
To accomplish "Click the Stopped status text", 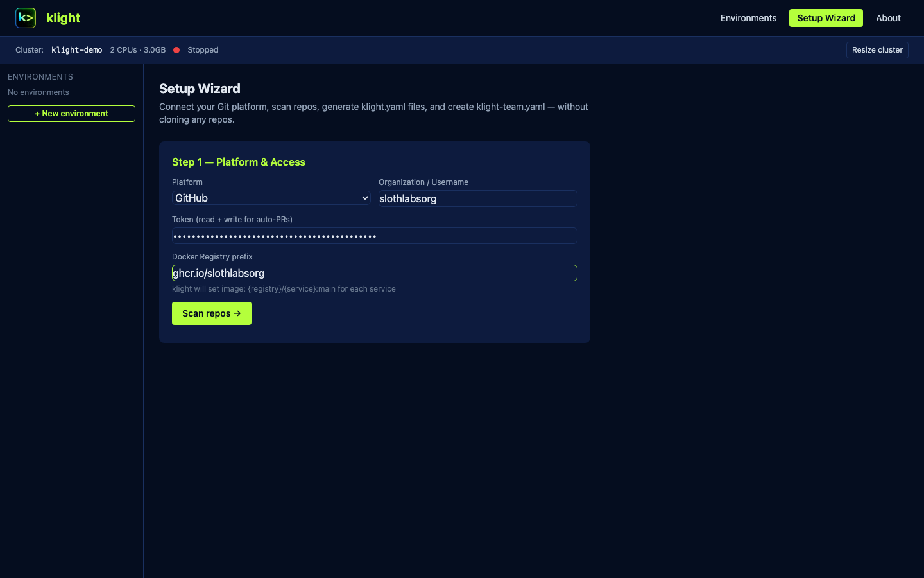I will point(203,50).
